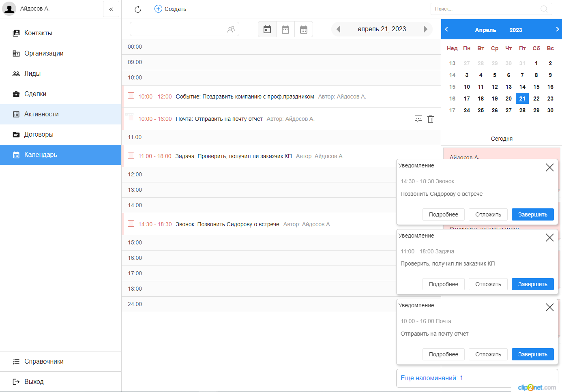
Task: Click Завершить in the Почта notification
Action: 533,354
